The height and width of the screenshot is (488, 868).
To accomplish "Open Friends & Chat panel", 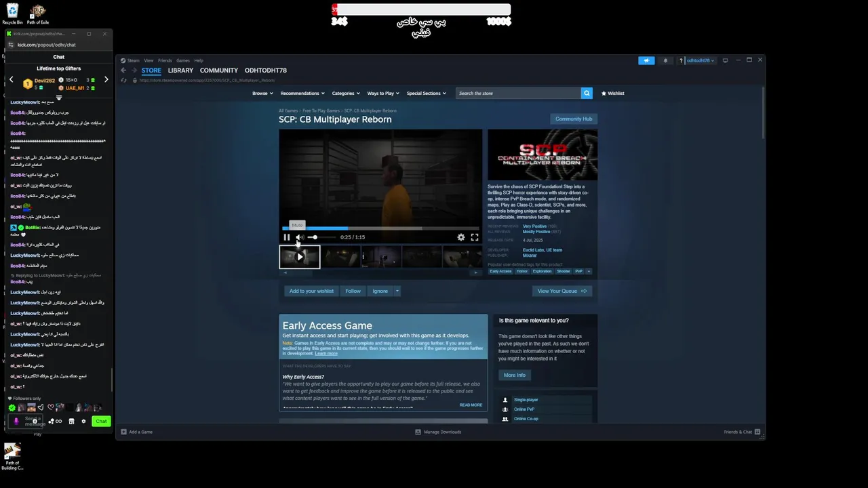I will coord(742,432).
